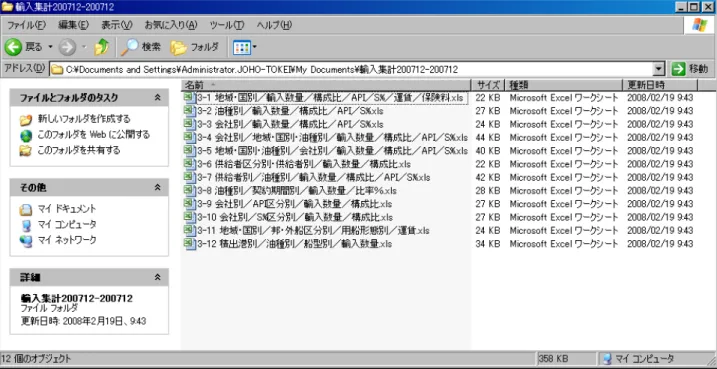Sort by 名前 column header
Viewport: 717px width, 369px height.
click(x=326, y=85)
